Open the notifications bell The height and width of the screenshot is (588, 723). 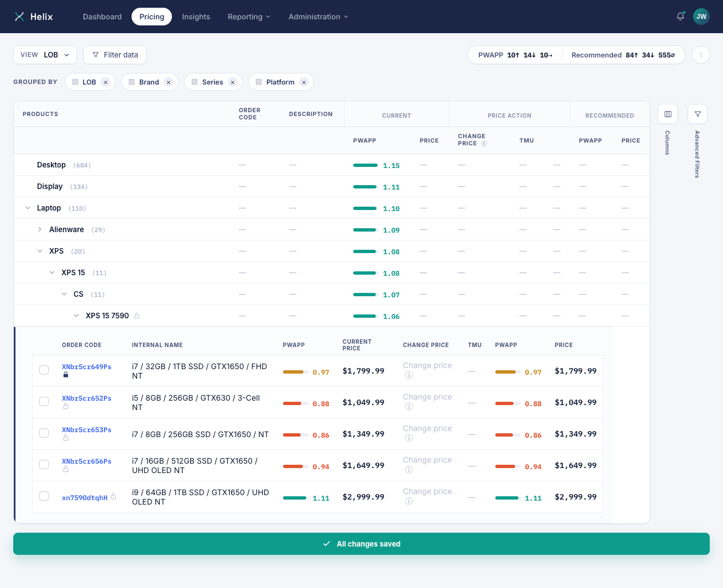point(680,17)
